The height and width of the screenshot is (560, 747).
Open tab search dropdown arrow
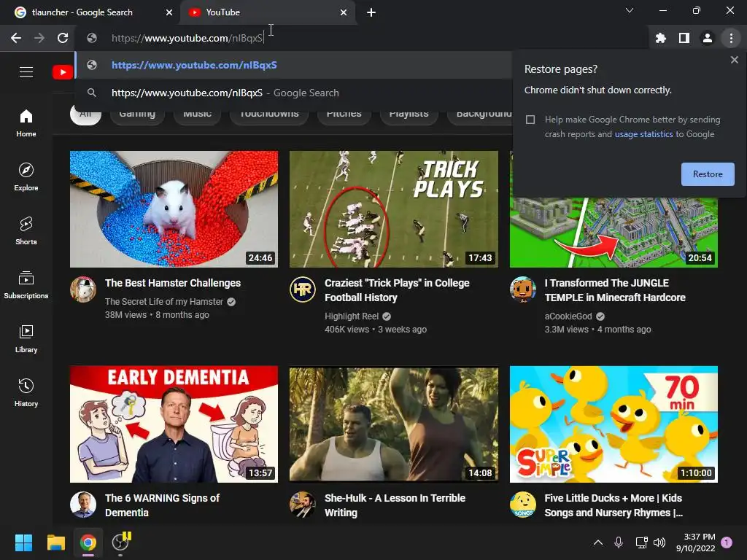pyautogui.click(x=630, y=10)
